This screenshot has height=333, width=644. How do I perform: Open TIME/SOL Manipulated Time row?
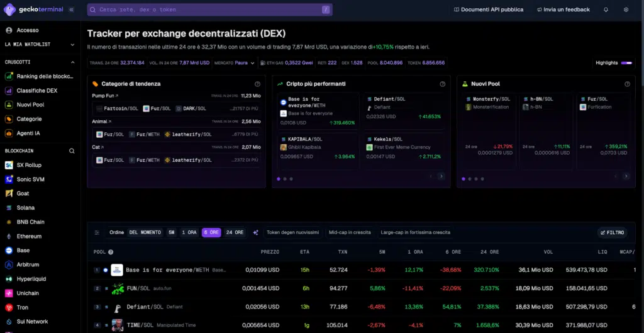(x=362, y=325)
